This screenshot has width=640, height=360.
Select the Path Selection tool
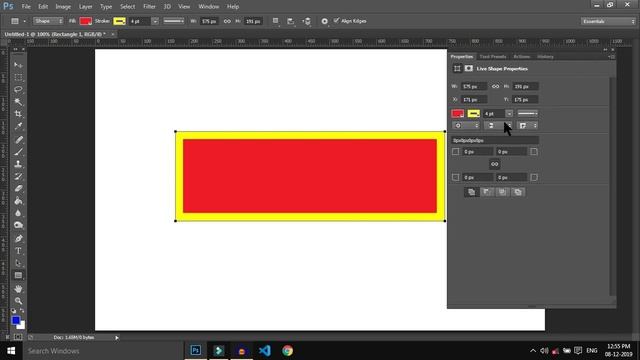click(18, 263)
